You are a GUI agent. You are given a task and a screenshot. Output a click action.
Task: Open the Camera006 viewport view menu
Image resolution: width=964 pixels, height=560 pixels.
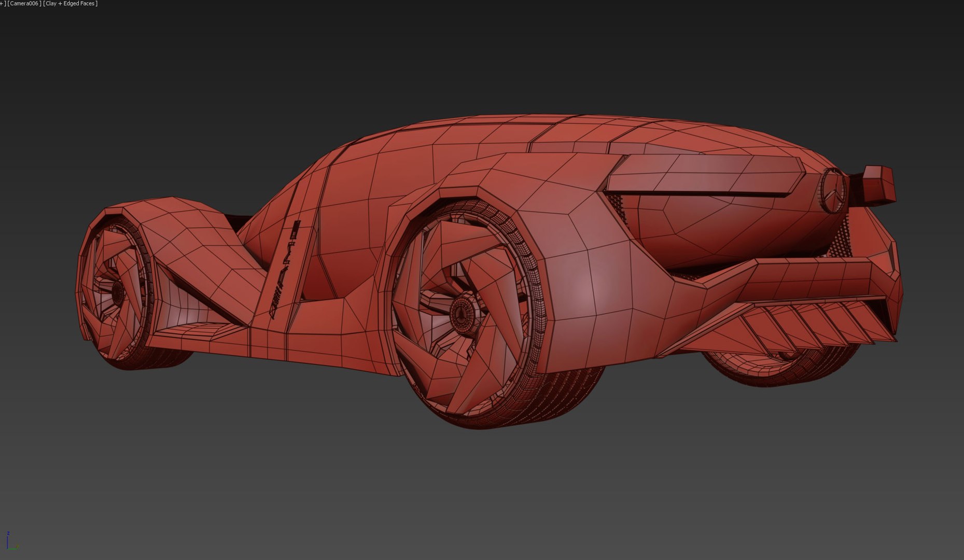point(24,4)
